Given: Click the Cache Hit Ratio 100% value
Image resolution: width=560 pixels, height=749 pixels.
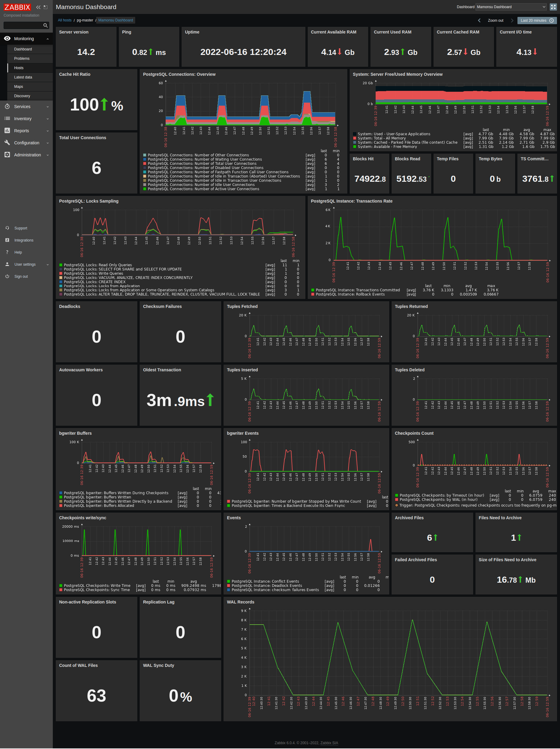Looking at the screenshot, I should tap(97, 105).
